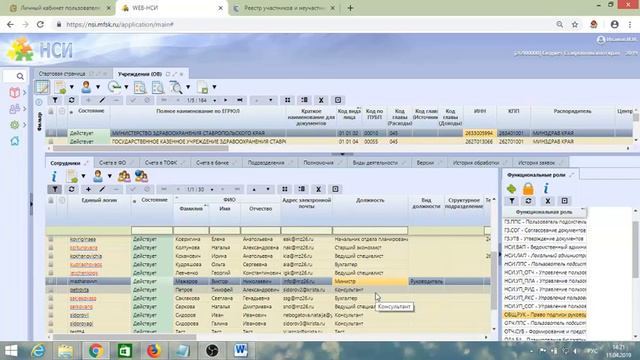Edit employee record with the pencil icon

click(102, 189)
